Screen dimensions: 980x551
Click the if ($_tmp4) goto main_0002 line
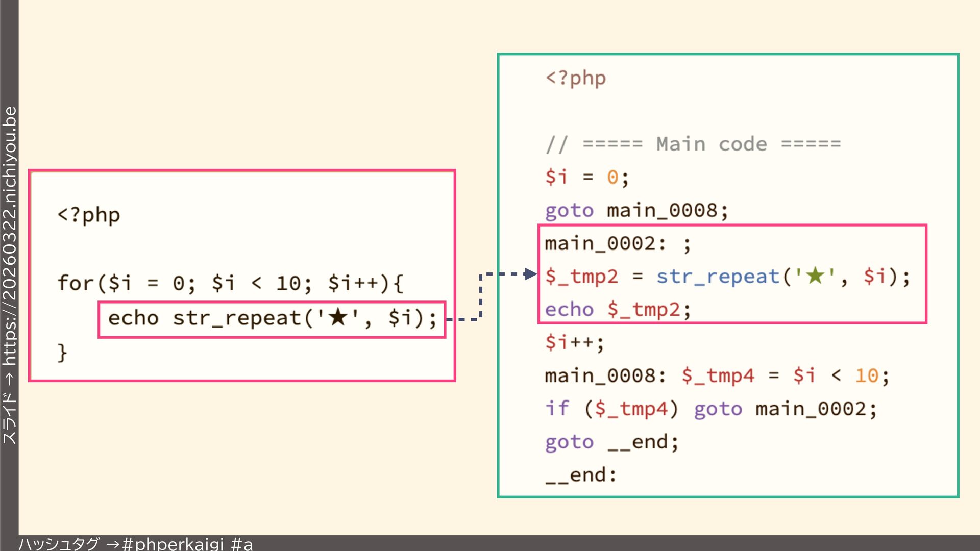click(x=710, y=409)
